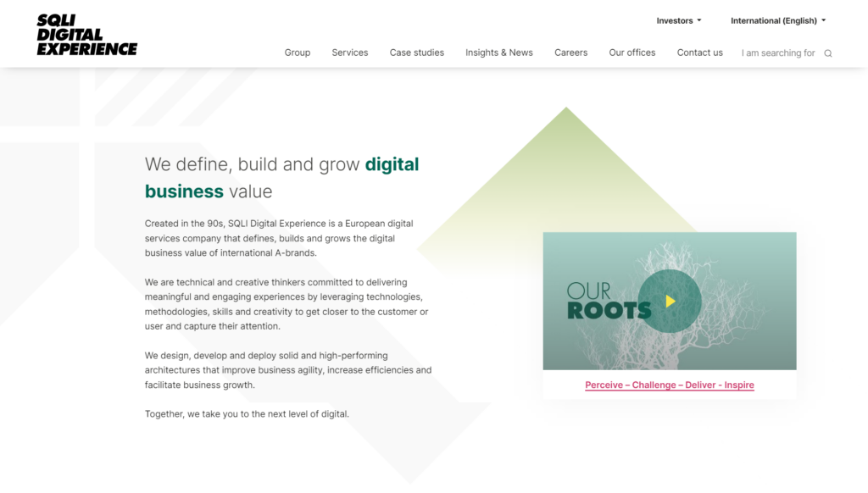868x493 pixels.
Task: Open Insights & News menu
Action: pos(499,53)
